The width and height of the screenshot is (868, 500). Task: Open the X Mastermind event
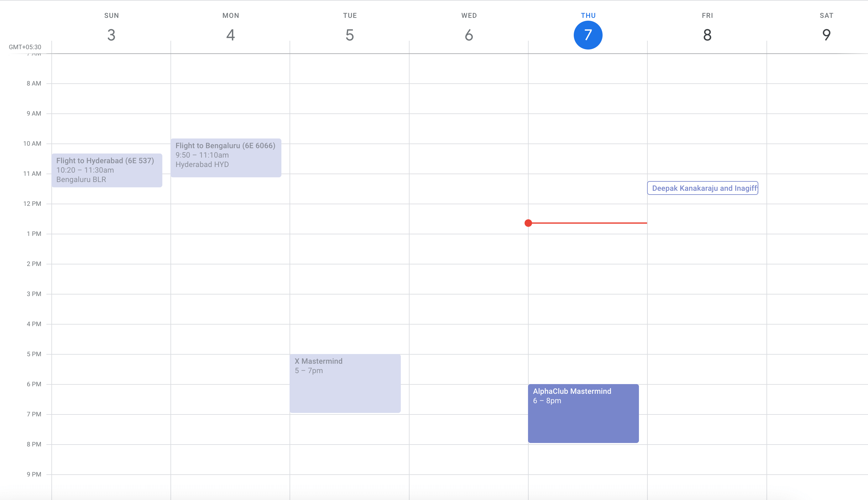pos(345,383)
